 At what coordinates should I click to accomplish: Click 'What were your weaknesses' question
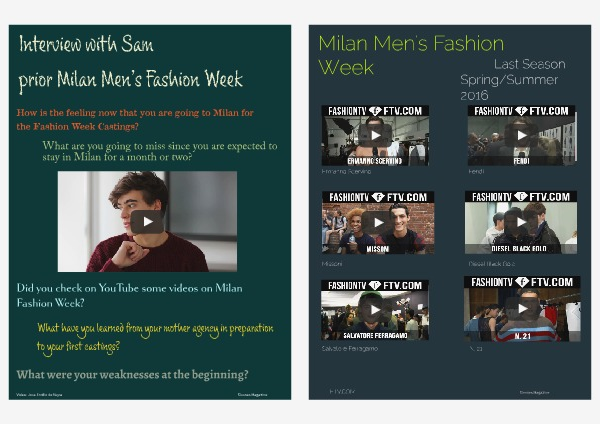[x=133, y=374]
